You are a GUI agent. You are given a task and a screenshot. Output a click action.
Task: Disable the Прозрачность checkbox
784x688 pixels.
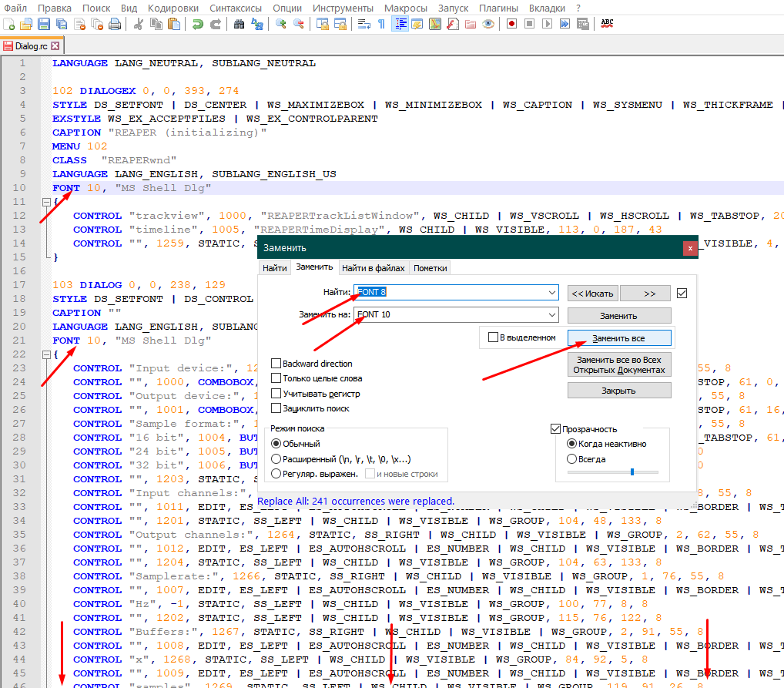tap(556, 429)
